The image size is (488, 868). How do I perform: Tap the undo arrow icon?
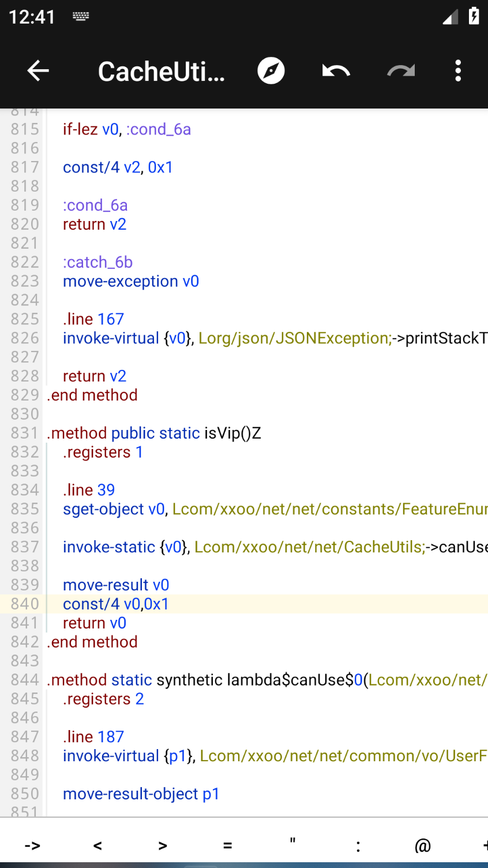click(336, 71)
